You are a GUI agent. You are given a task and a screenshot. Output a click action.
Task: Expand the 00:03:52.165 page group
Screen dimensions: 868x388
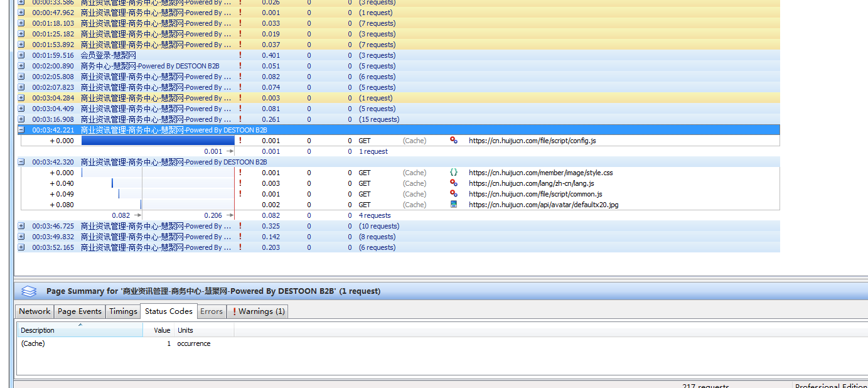tap(21, 247)
